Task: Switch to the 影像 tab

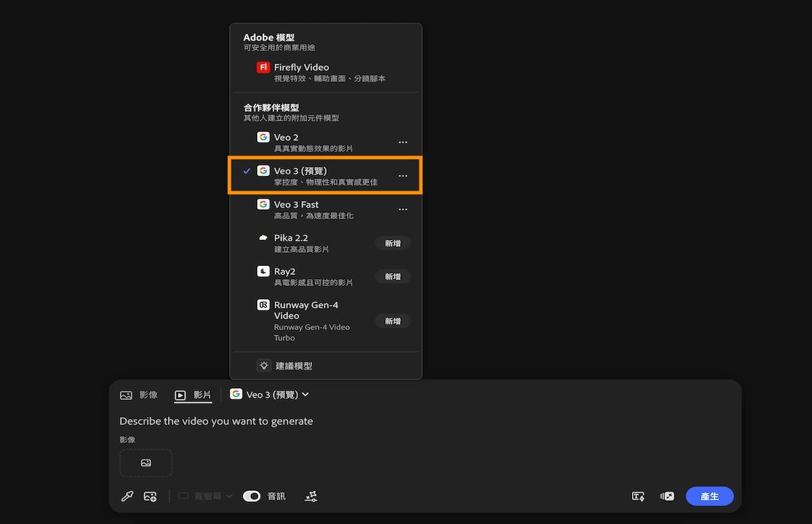Action: tap(139, 395)
